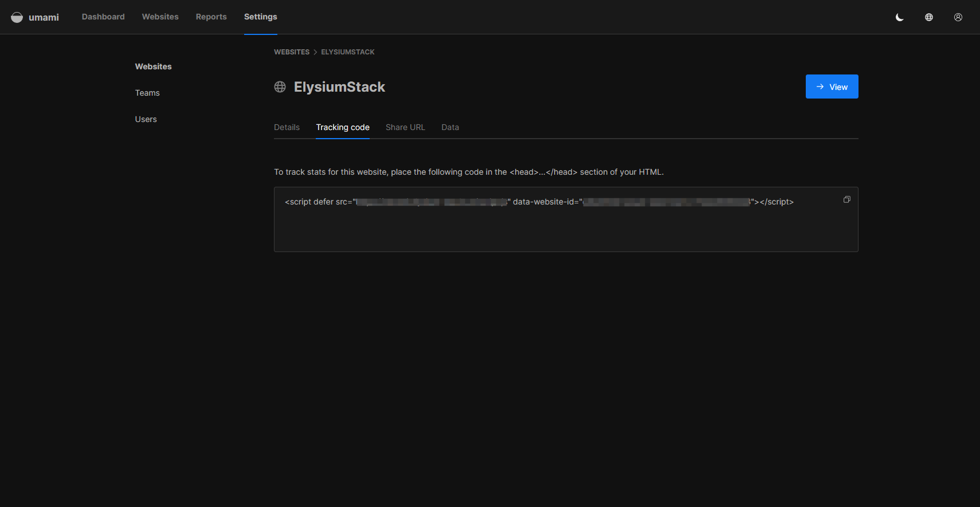Open the Data tab
The width and height of the screenshot is (980, 507).
click(450, 127)
